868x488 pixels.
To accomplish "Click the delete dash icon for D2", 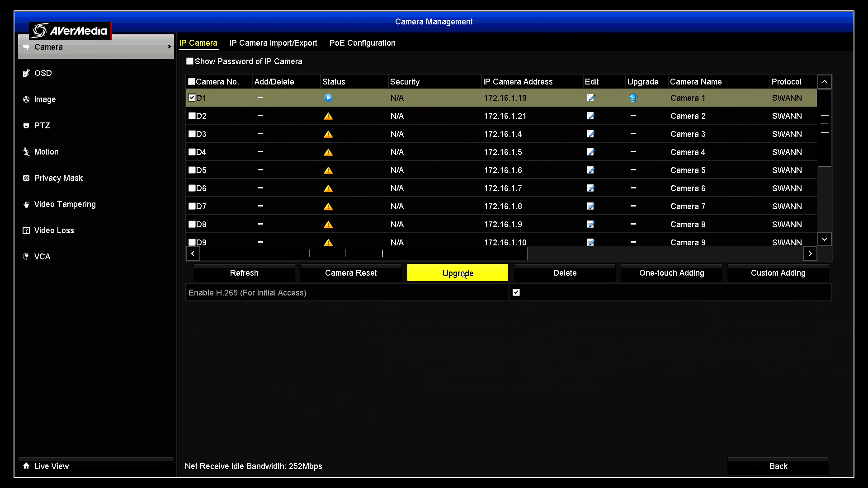I will [x=260, y=116].
